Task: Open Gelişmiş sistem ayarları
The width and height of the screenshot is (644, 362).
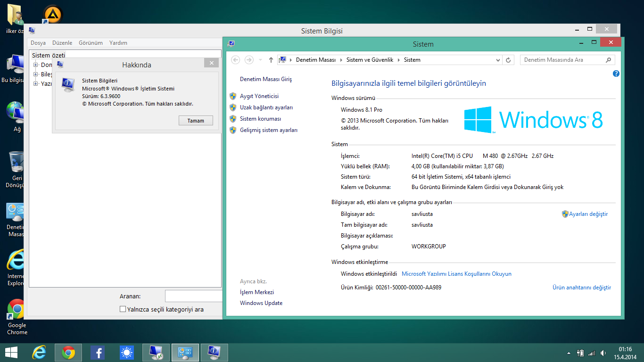Action: (269, 130)
